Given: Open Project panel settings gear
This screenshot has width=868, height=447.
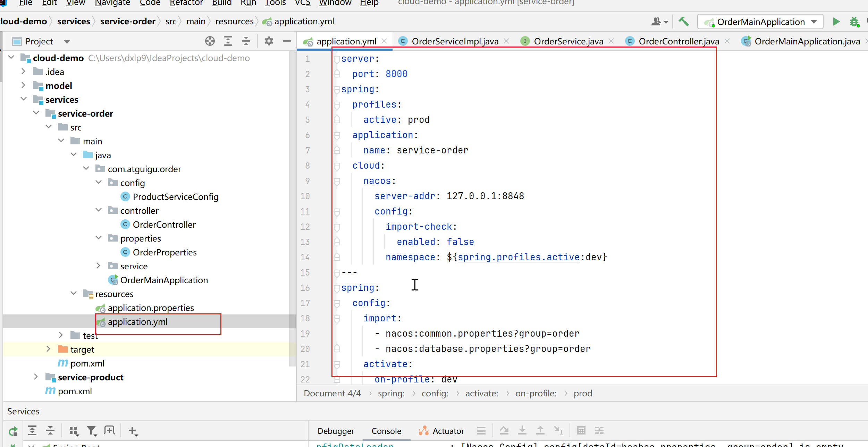Looking at the screenshot, I should click(x=269, y=41).
